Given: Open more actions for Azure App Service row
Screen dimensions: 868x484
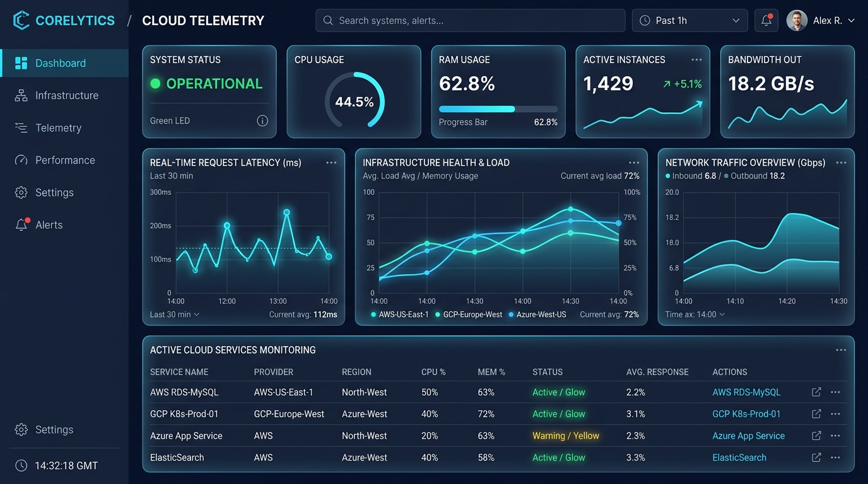Looking at the screenshot, I should (x=836, y=435).
